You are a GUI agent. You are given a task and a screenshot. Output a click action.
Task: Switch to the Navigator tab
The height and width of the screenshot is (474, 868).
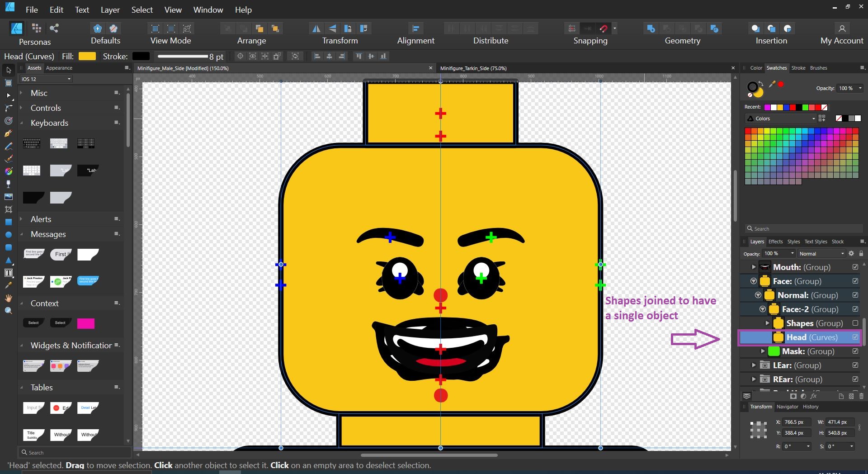tap(788, 407)
